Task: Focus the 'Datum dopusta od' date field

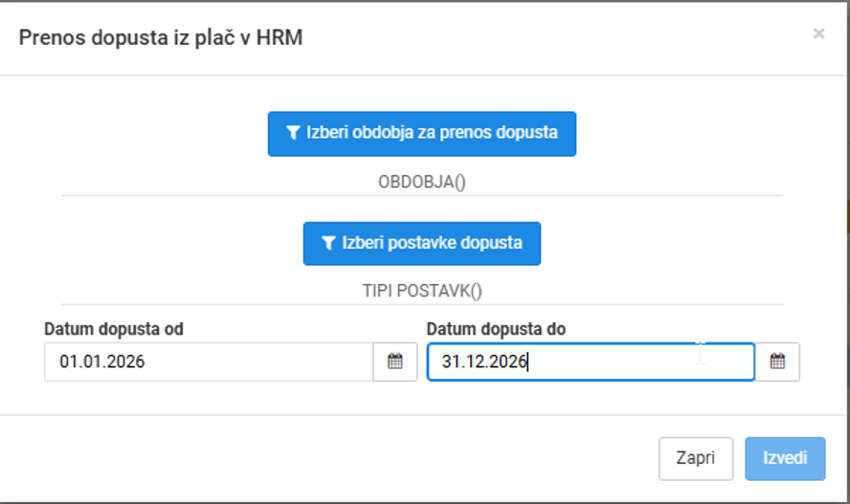Action: pos(209,362)
